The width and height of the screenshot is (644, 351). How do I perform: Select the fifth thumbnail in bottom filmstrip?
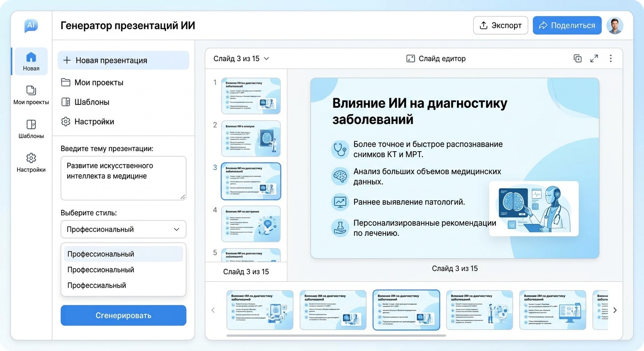tap(553, 310)
